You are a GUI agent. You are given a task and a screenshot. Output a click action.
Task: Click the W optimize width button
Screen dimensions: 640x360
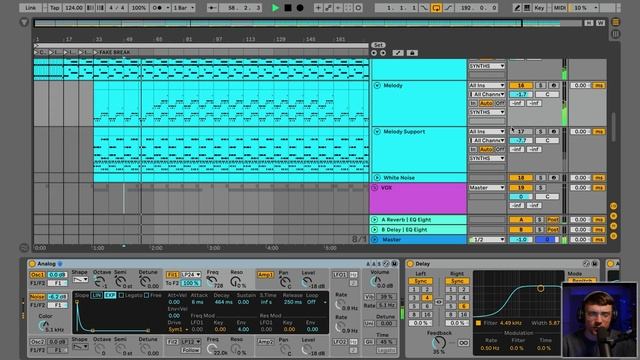point(600,23)
